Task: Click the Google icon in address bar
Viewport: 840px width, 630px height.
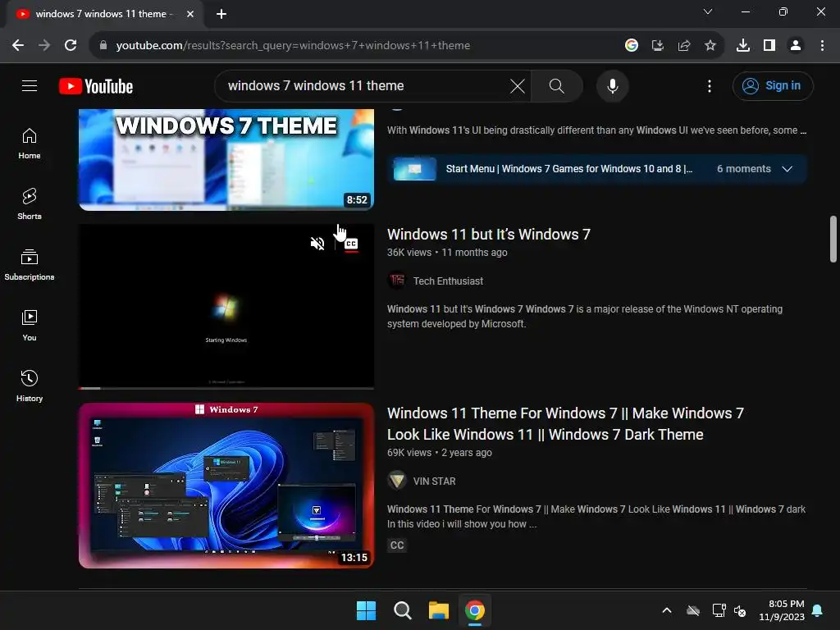Action: 632,46
